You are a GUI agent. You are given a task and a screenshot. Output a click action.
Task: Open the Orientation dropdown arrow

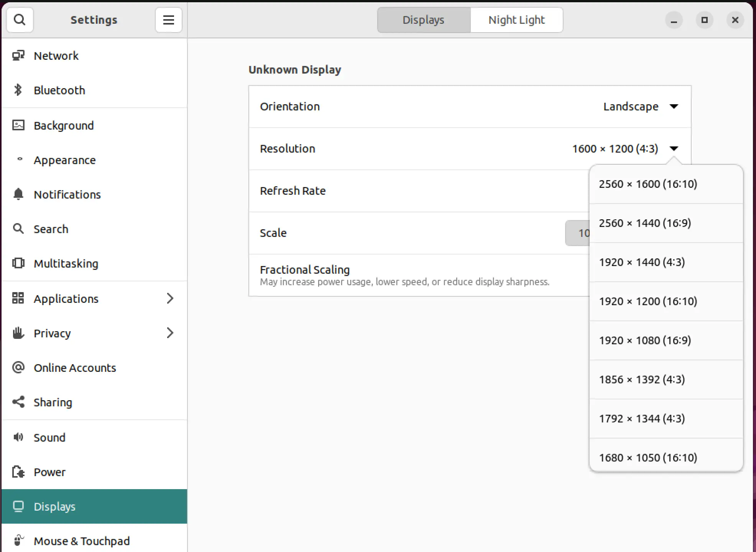(x=674, y=107)
